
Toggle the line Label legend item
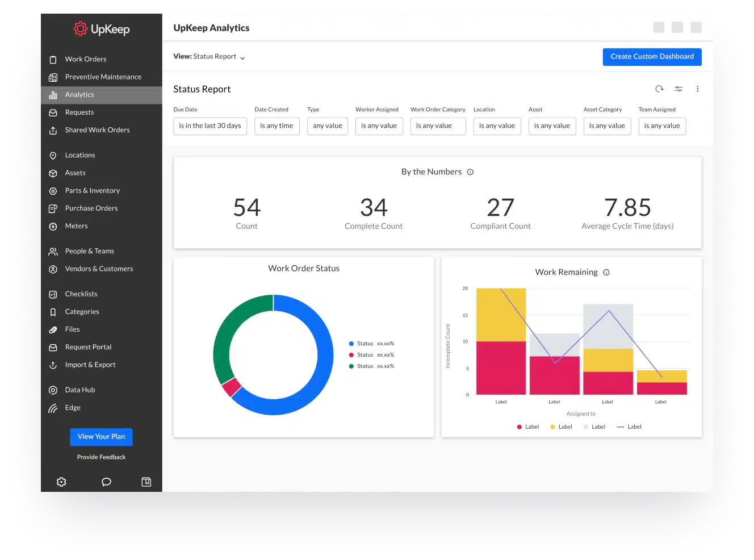point(629,427)
